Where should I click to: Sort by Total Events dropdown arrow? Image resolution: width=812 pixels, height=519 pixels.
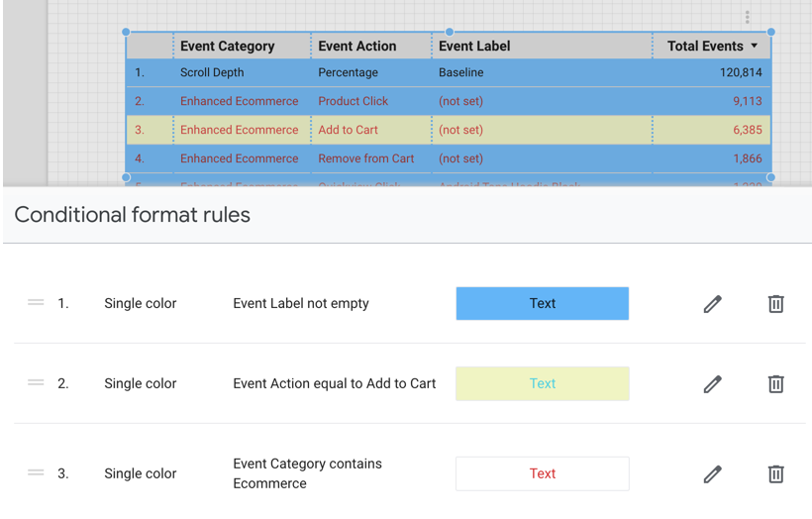[x=755, y=46]
